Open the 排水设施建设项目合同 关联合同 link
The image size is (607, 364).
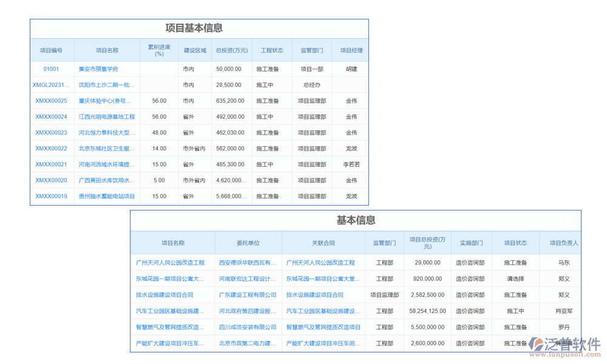click(x=323, y=295)
